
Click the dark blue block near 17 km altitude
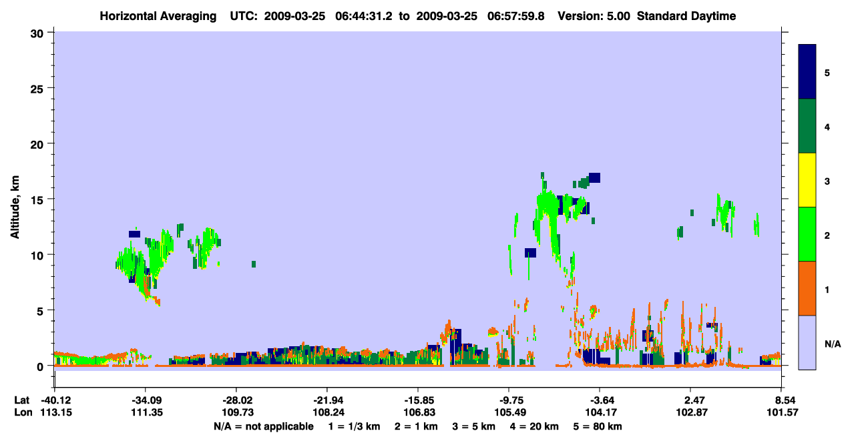[595, 177]
